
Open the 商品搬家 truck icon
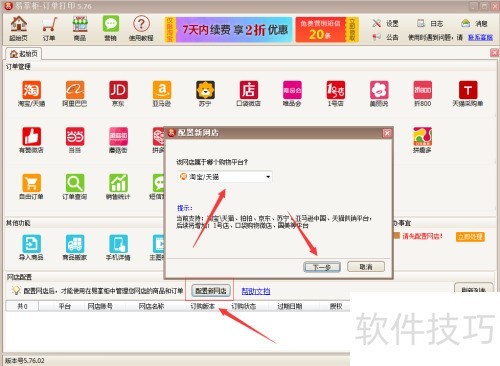tap(75, 248)
